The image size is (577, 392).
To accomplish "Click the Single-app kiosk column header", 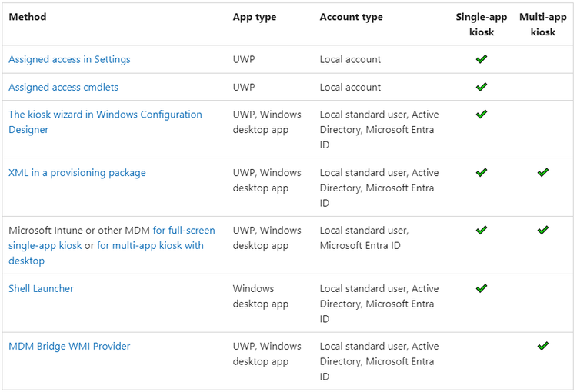I will coord(482,25).
